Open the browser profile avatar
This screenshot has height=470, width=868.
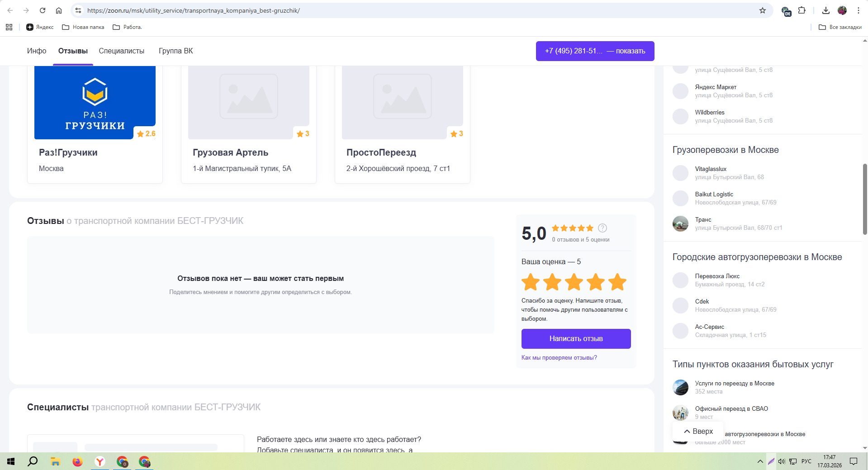coord(842,10)
